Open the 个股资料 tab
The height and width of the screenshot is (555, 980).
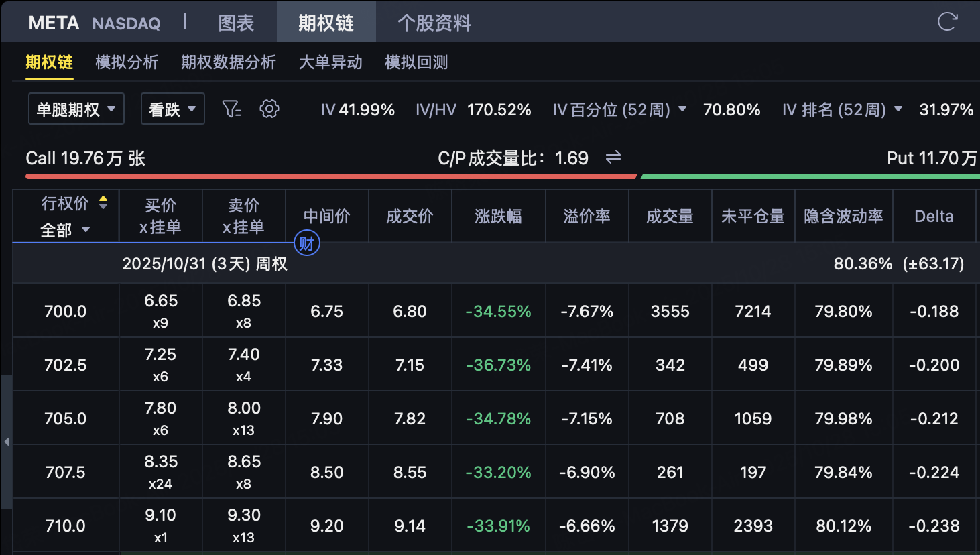pyautogui.click(x=434, y=23)
